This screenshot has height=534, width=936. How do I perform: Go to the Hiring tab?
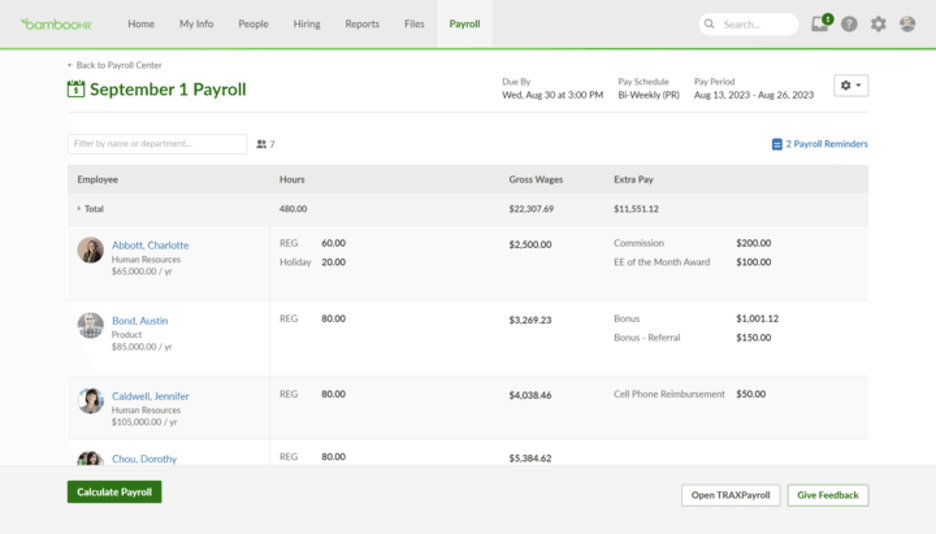coord(307,24)
